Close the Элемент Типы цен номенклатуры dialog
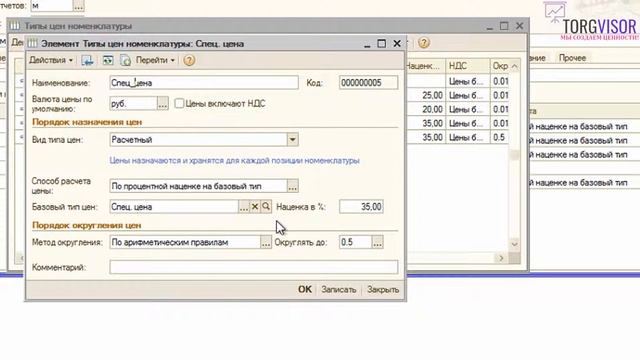The height and width of the screenshot is (360, 640). pyautogui.click(x=397, y=43)
